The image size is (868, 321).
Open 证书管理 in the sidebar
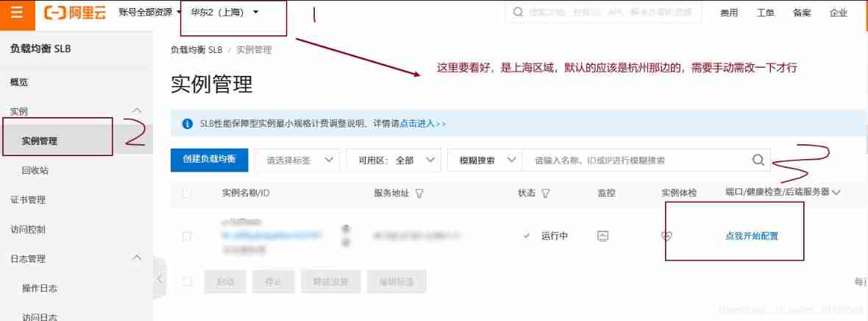pos(28,200)
